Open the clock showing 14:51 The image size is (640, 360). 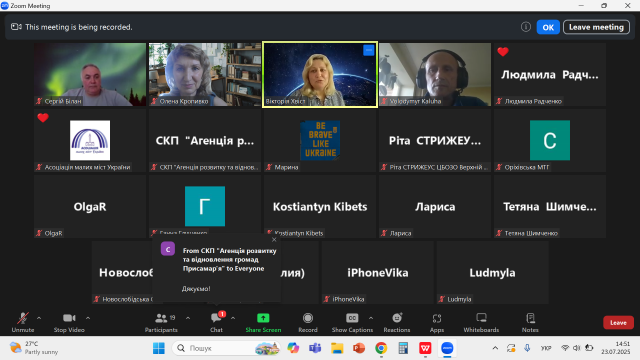tap(616, 348)
